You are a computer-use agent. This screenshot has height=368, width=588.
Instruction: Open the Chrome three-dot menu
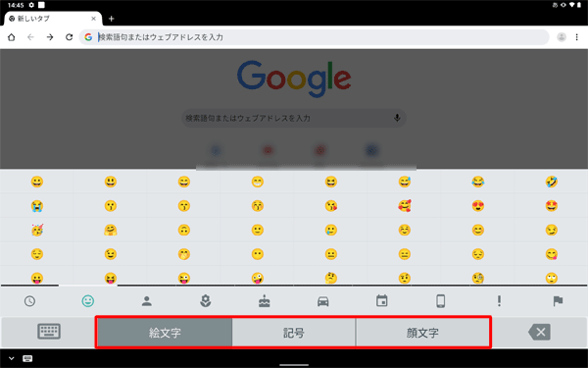coord(577,37)
